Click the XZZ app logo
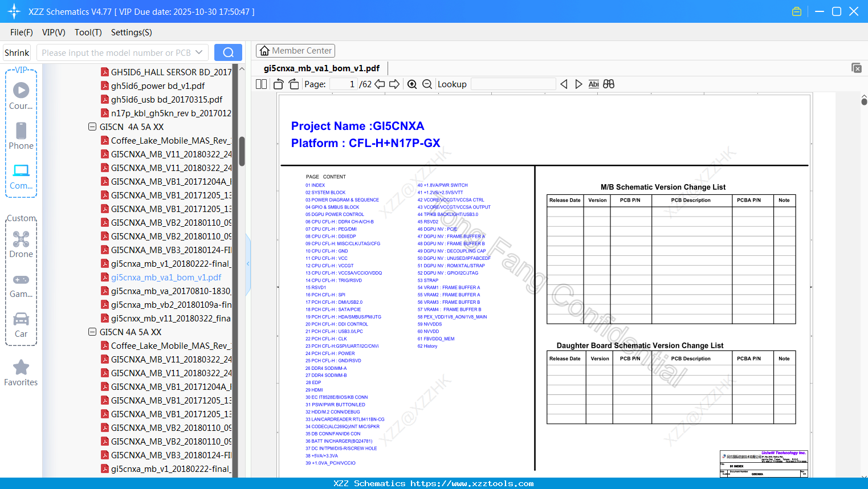 coord(14,11)
